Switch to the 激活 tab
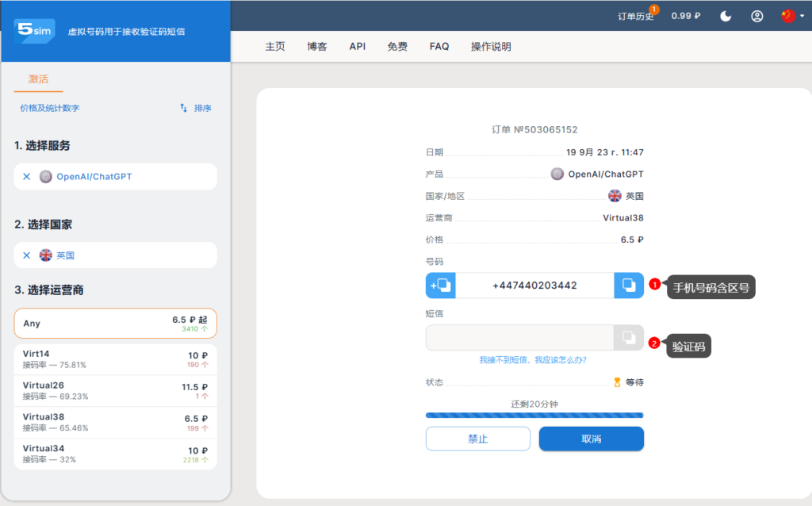 tap(38, 79)
